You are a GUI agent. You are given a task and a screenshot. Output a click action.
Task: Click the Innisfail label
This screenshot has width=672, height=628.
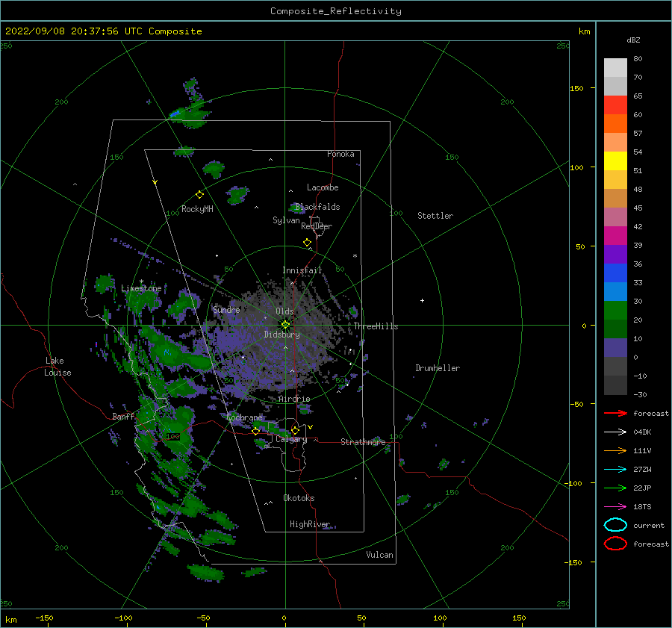[302, 270]
